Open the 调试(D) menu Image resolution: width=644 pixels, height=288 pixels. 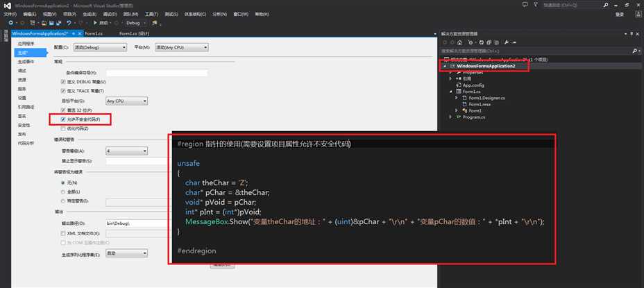pyautogui.click(x=110, y=15)
